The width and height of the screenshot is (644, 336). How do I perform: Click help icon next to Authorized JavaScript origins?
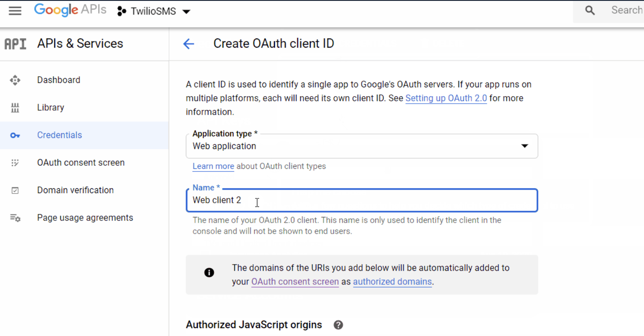pyautogui.click(x=338, y=325)
